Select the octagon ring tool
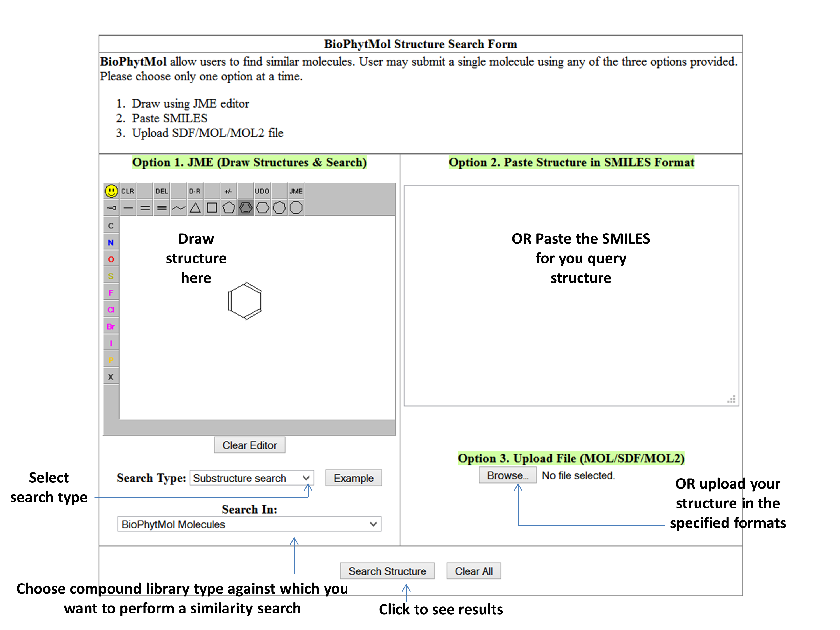This screenshot has width=840, height=630. coord(296,208)
